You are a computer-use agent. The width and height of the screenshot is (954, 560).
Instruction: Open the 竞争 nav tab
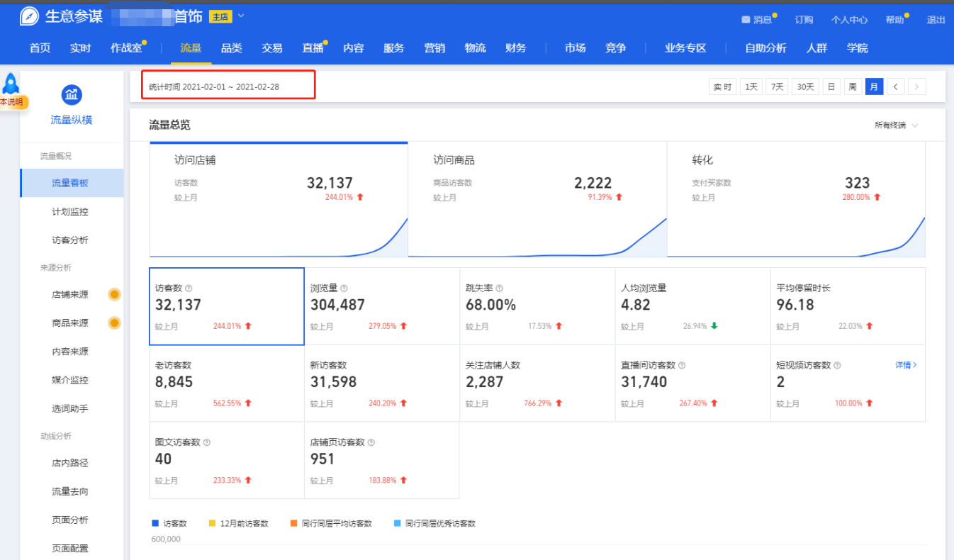tap(616, 48)
